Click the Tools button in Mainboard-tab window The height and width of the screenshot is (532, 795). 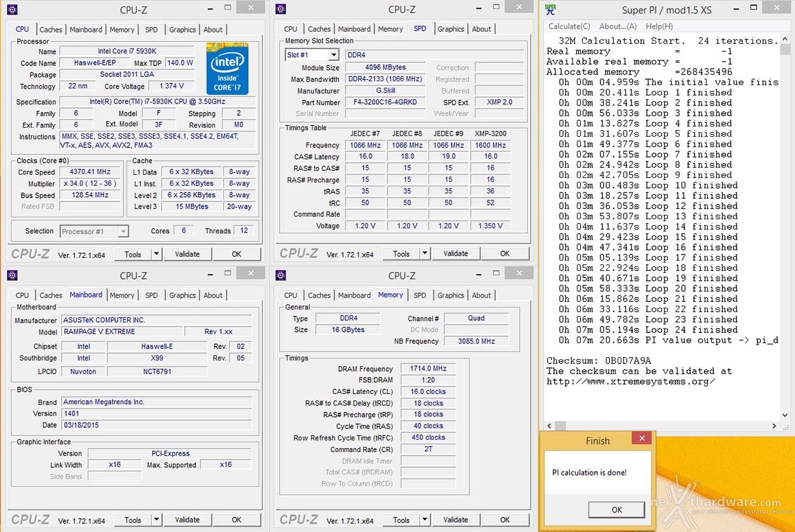(x=133, y=520)
